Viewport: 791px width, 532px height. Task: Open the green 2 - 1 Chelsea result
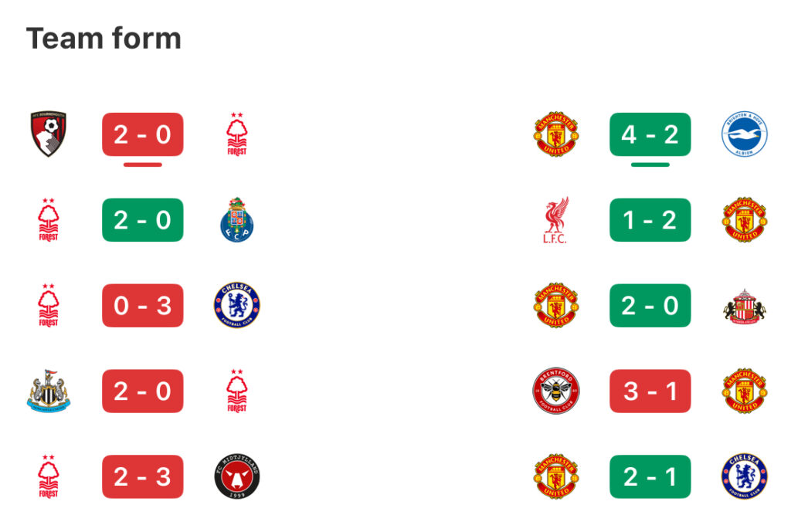(650, 476)
